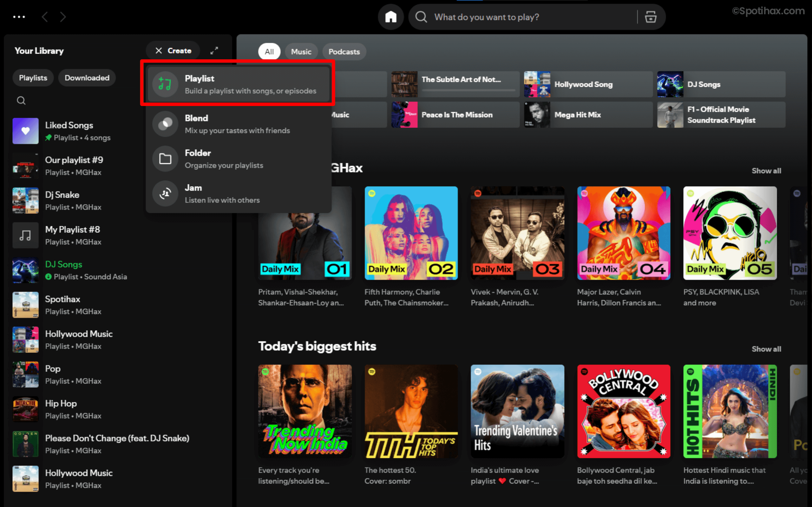Image resolution: width=812 pixels, height=507 pixels.
Task: Select the All filter chip
Action: [269, 52]
